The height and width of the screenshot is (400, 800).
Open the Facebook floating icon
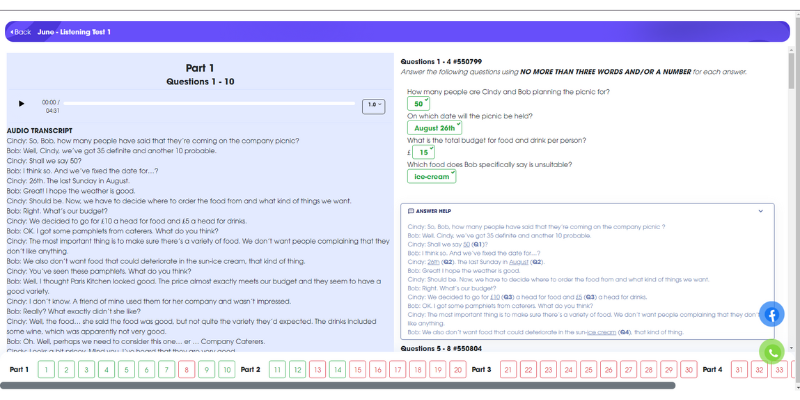coord(772,314)
